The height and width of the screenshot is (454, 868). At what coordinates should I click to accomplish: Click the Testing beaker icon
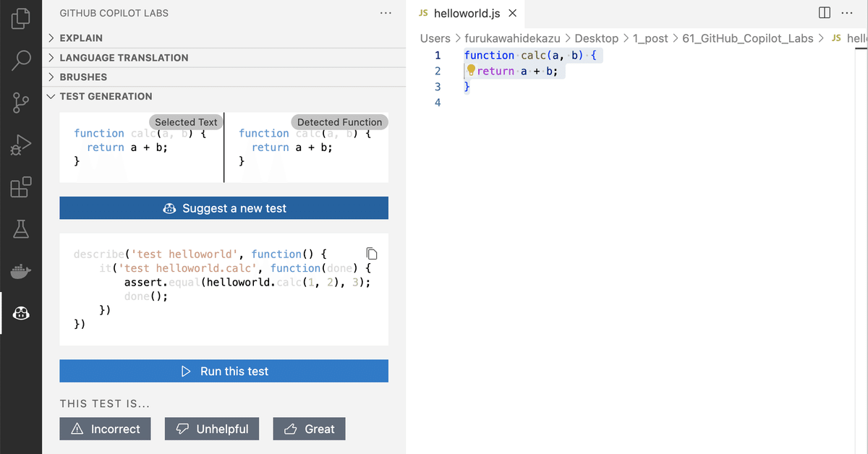coord(21,229)
